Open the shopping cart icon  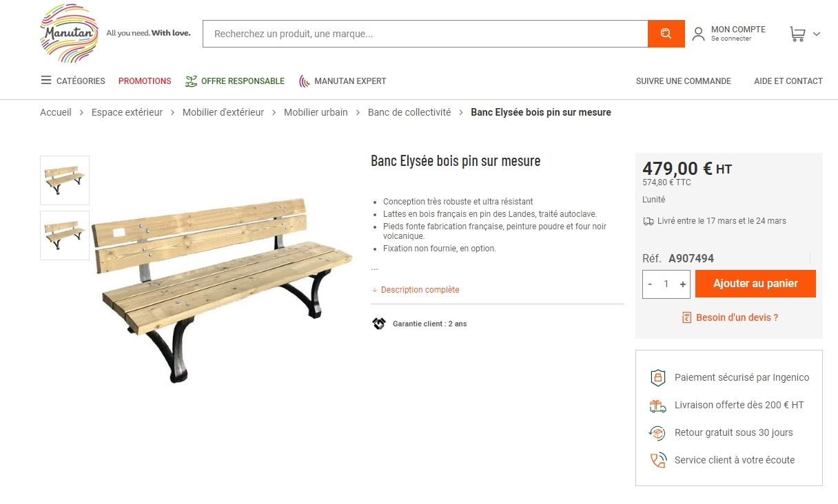coord(797,34)
